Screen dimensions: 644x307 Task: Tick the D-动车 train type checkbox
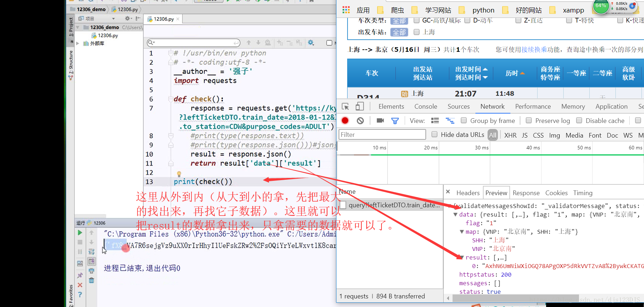(467, 20)
